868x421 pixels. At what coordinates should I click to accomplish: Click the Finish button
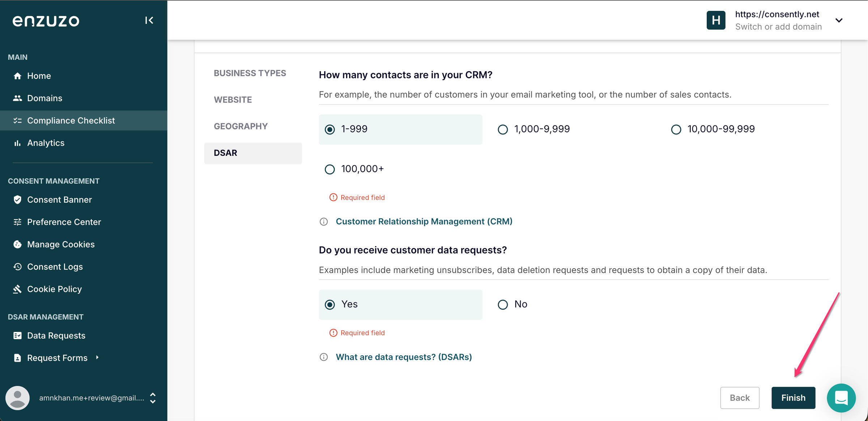(x=793, y=398)
